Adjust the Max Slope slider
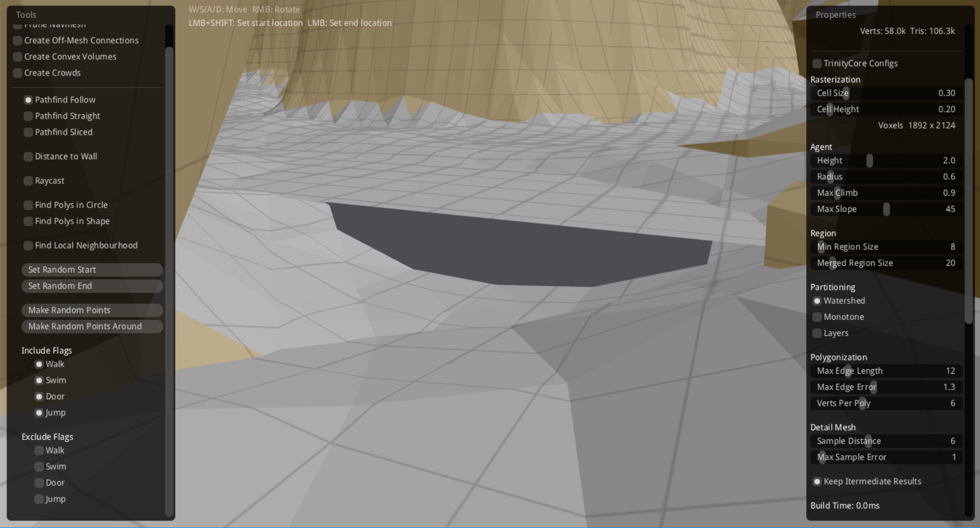This screenshot has height=528, width=980. (886, 209)
